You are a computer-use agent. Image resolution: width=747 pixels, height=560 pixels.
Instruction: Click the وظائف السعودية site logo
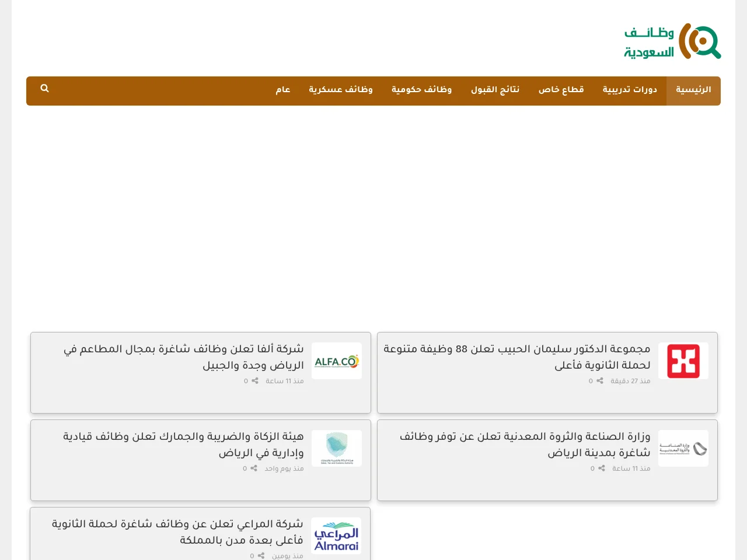click(672, 41)
